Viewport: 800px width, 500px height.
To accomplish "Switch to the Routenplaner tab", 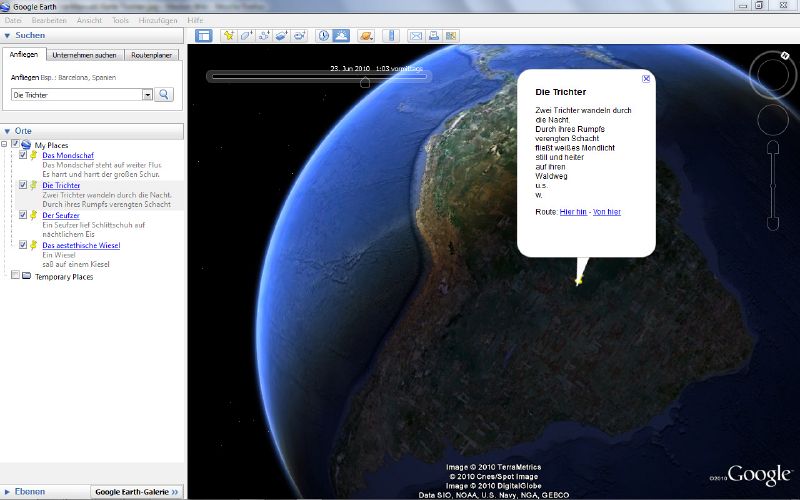I will pos(152,55).
